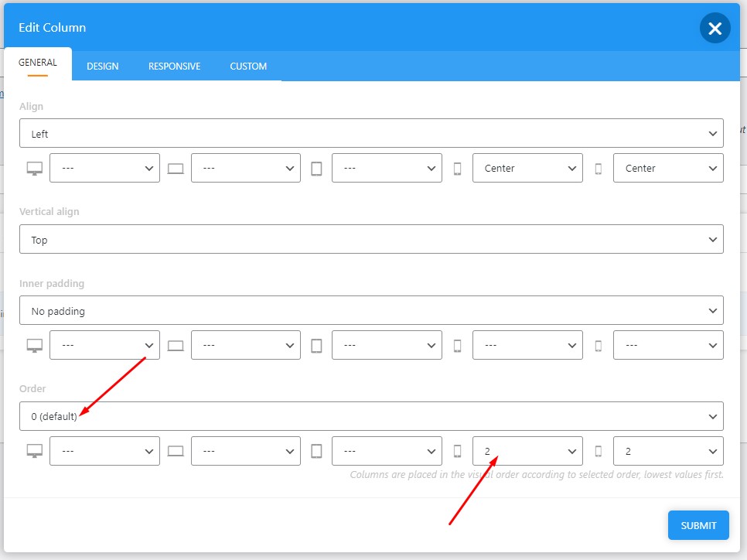Open the desktop Inner padding dropdown

[105, 345]
